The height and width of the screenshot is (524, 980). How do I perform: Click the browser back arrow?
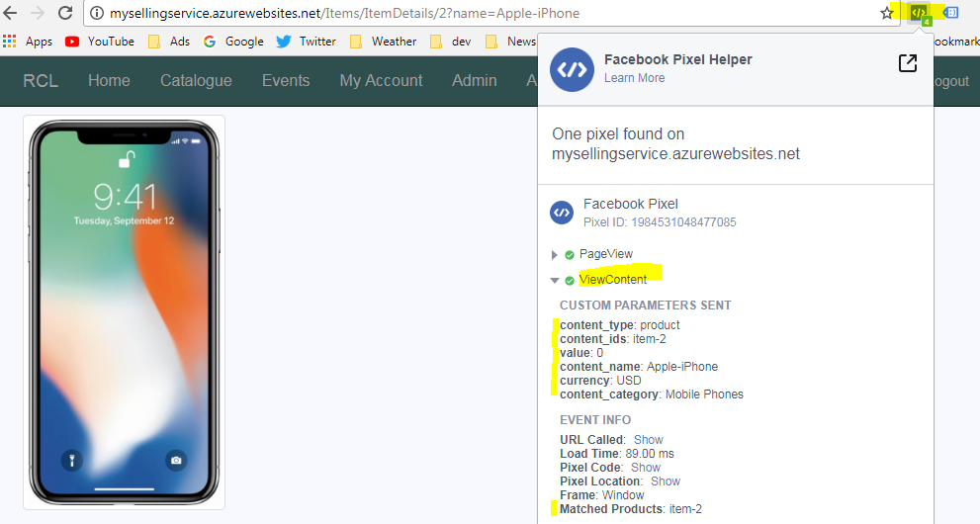[11, 13]
